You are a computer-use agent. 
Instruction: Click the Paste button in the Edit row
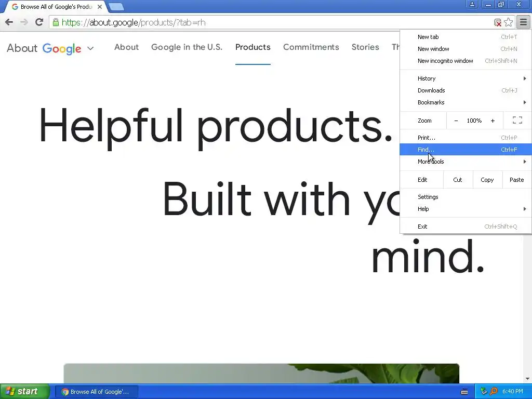click(517, 180)
